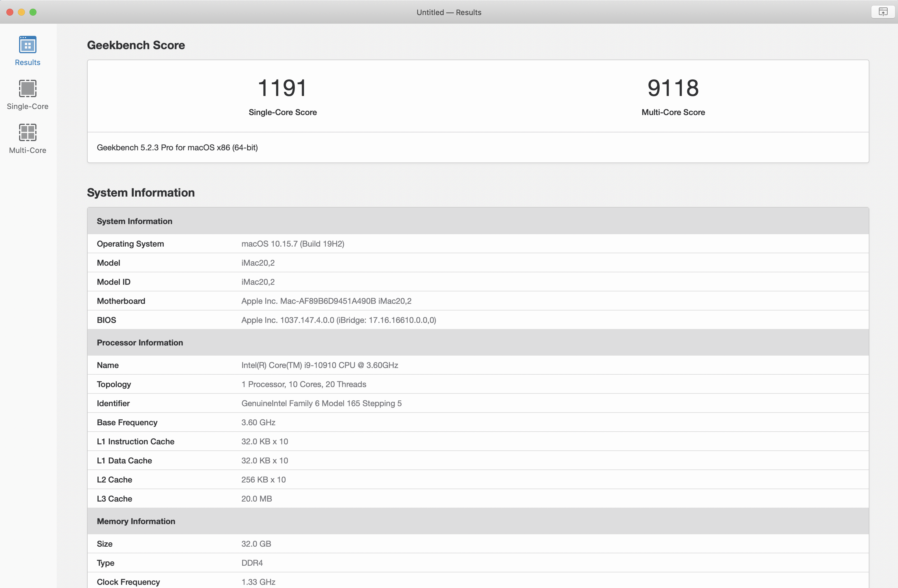Click the Geekbench 5.2.3 Pro version text
The width and height of the screenshot is (898, 588).
(177, 147)
